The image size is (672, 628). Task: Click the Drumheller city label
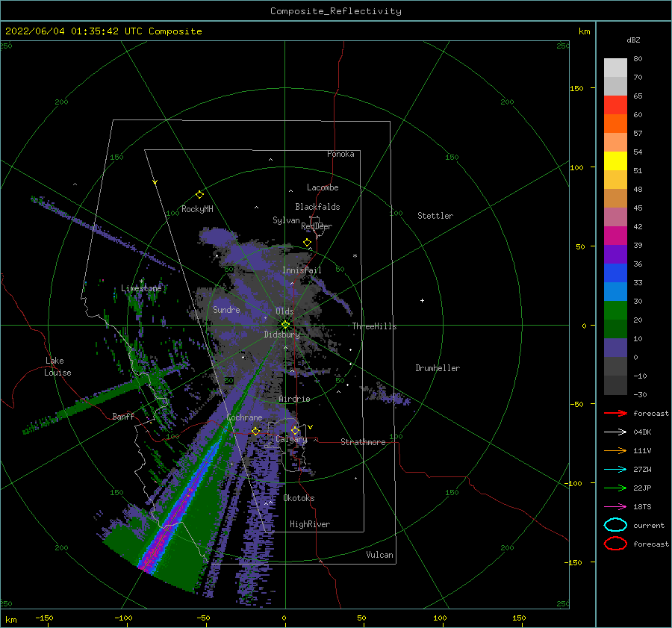coord(438,368)
